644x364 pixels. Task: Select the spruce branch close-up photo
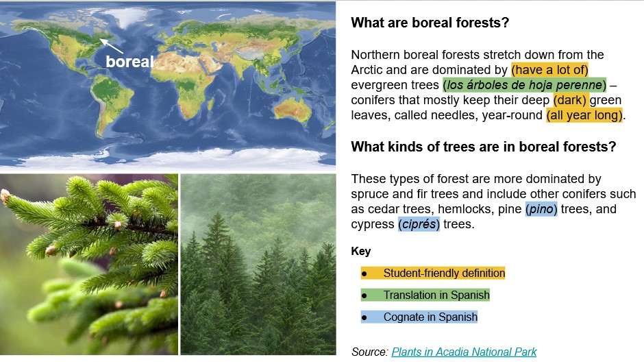click(89, 264)
